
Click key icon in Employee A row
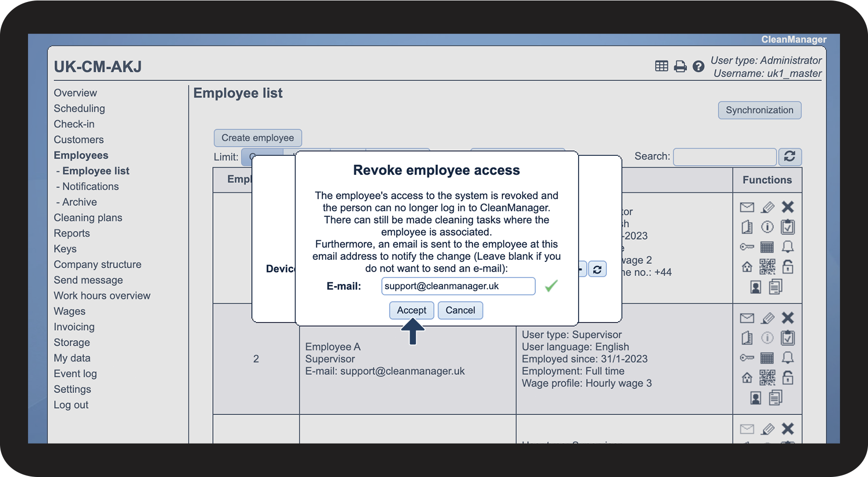click(x=747, y=358)
